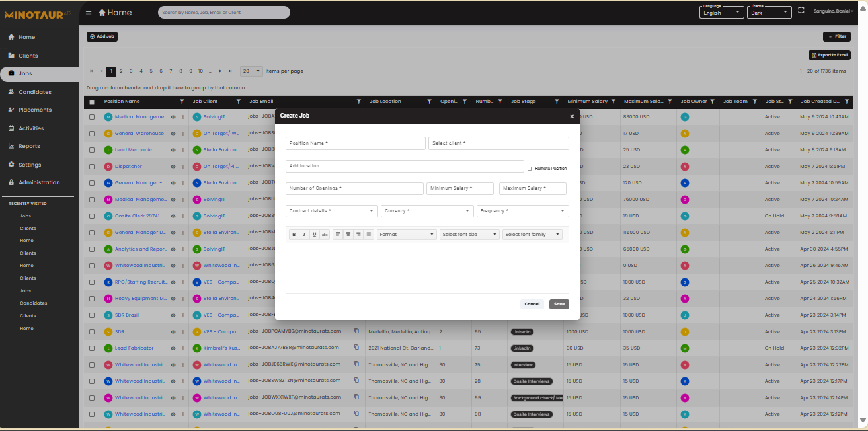This screenshot has width=868, height=431.
Task: Click Export to Excel
Action: (x=829, y=54)
